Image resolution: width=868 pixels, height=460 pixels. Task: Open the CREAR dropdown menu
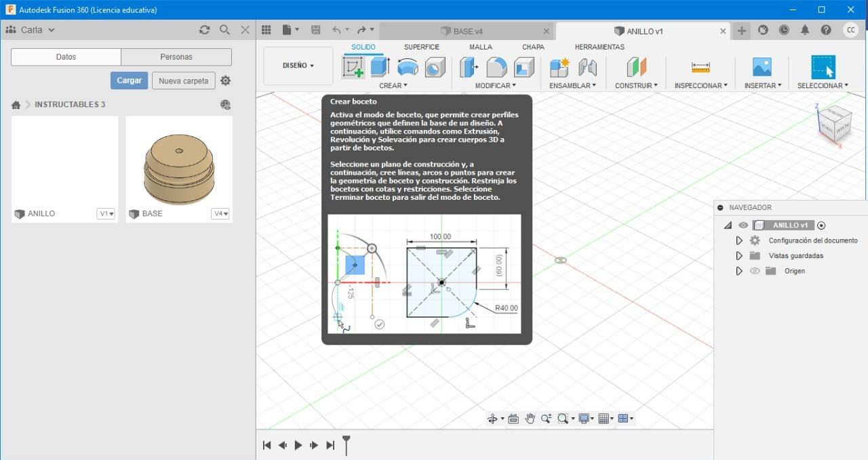pyautogui.click(x=393, y=85)
